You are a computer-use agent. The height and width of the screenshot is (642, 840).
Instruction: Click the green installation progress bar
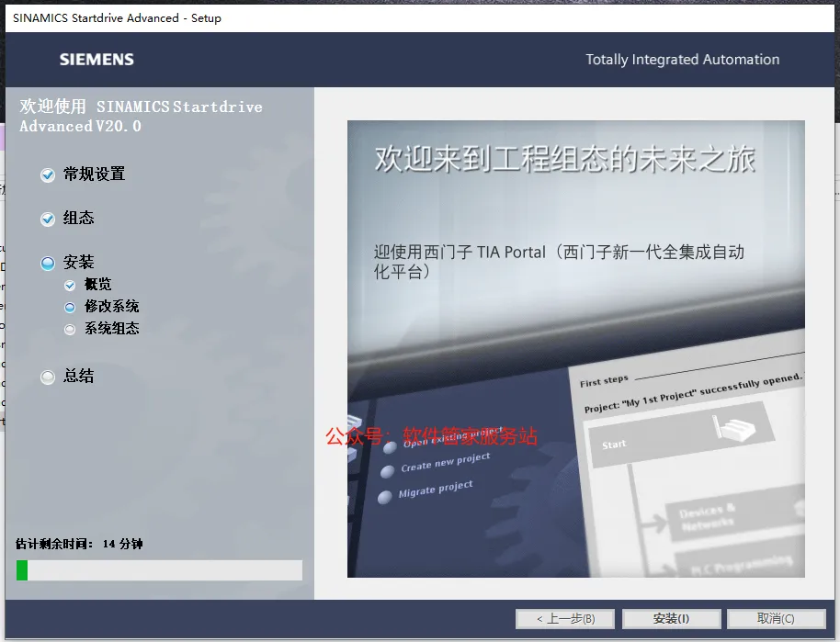point(159,570)
